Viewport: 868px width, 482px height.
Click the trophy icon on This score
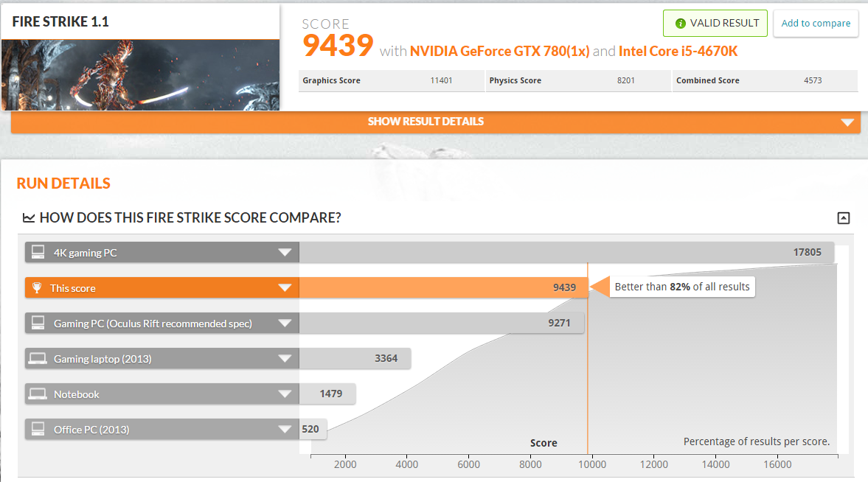click(37, 287)
